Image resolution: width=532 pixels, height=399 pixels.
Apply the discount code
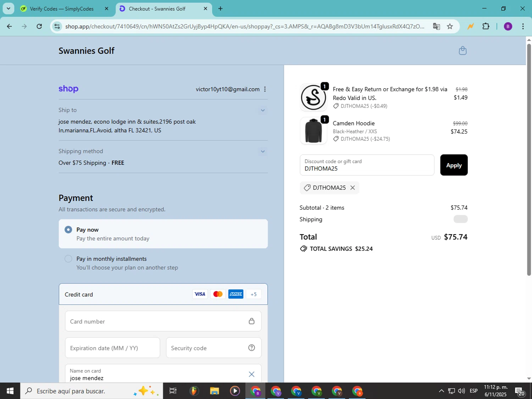click(454, 165)
